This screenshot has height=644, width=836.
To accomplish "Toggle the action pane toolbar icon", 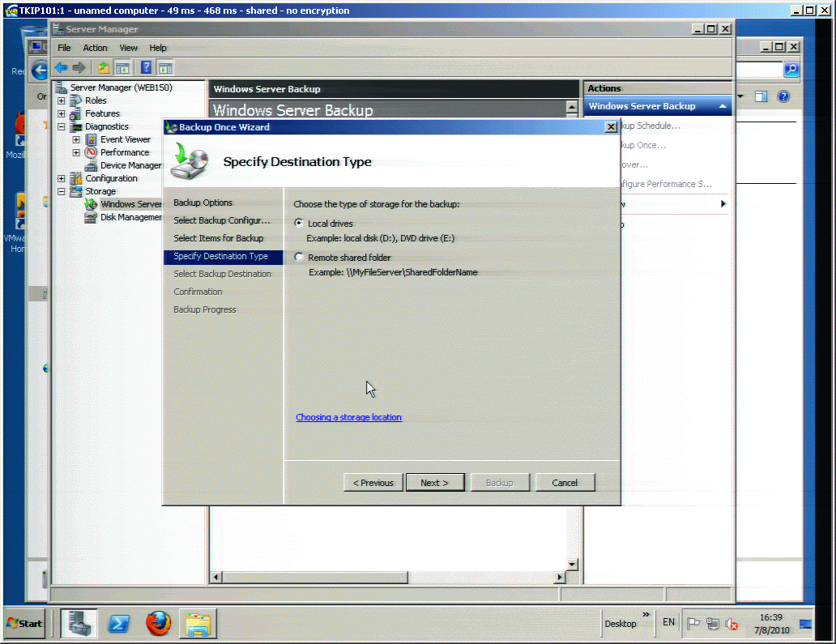I will click(166, 68).
